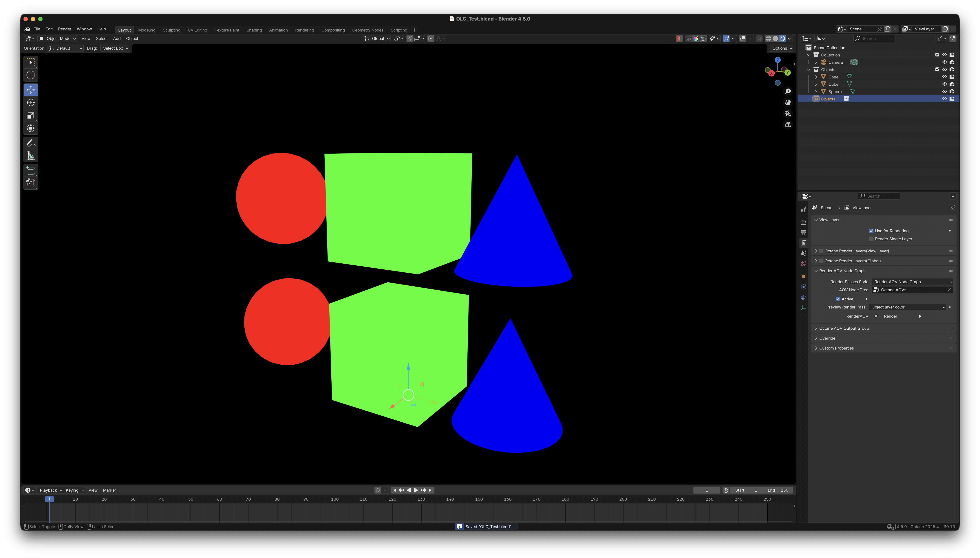980x558 pixels.
Task: Select the Annotate pencil tool
Action: pos(31,143)
